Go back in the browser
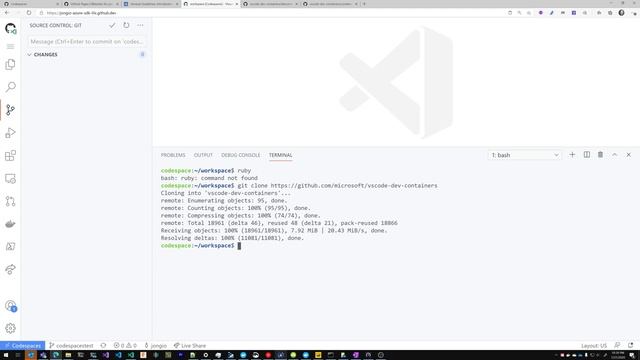The width and height of the screenshot is (640, 360). (7, 13)
